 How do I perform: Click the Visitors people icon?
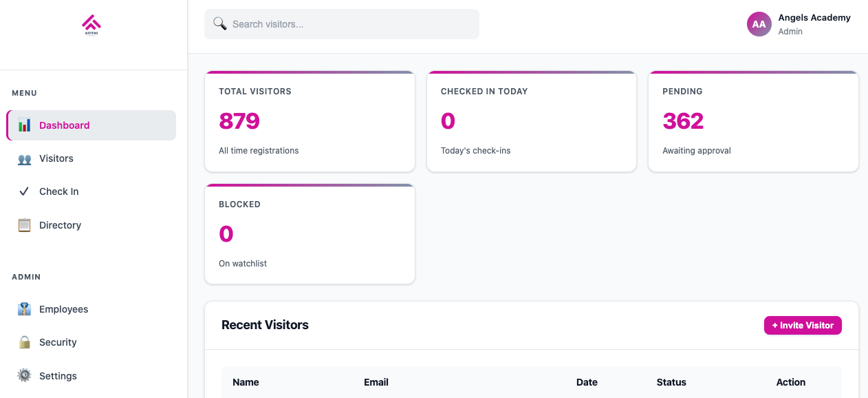click(23, 158)
